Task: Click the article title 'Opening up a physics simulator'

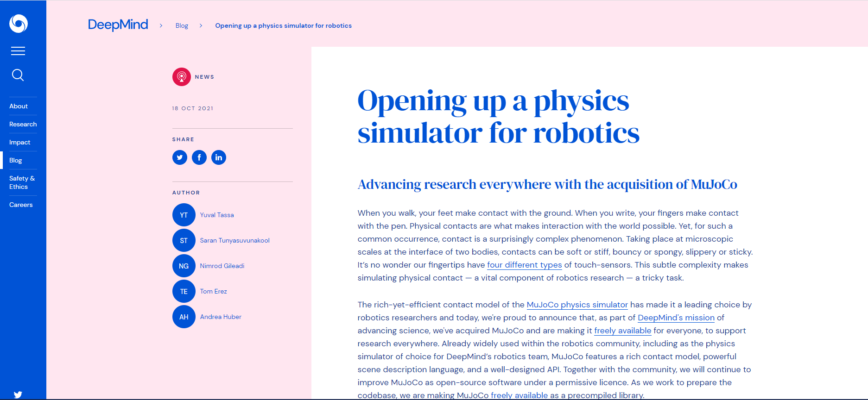Action: click(498, 117)
